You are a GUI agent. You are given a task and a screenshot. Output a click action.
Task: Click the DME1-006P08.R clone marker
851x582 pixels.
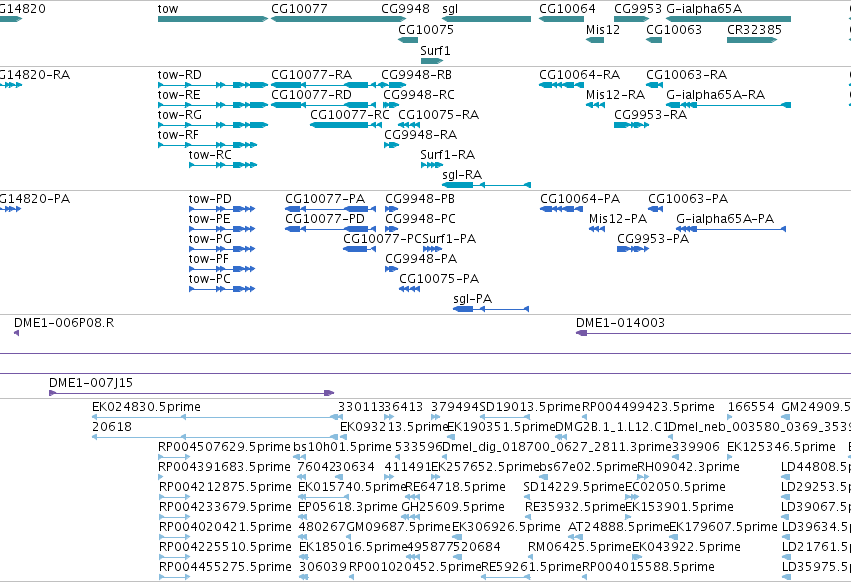click(x=16, y=333)
